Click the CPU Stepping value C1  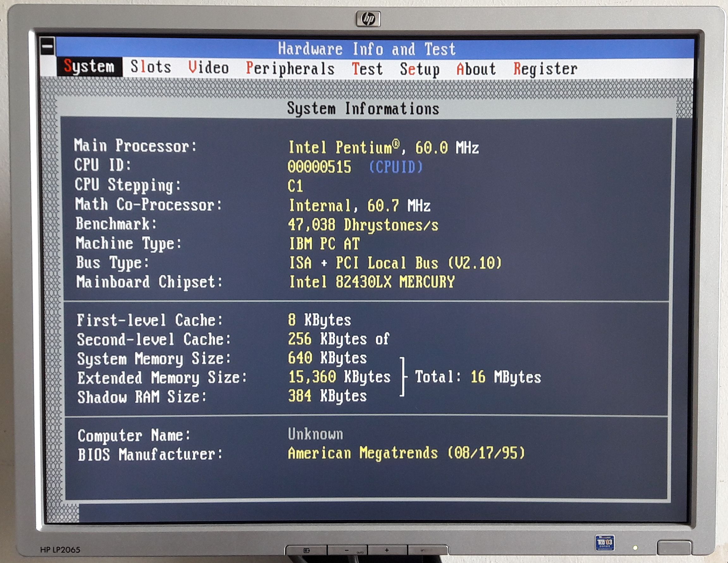(x=295, y=186)
